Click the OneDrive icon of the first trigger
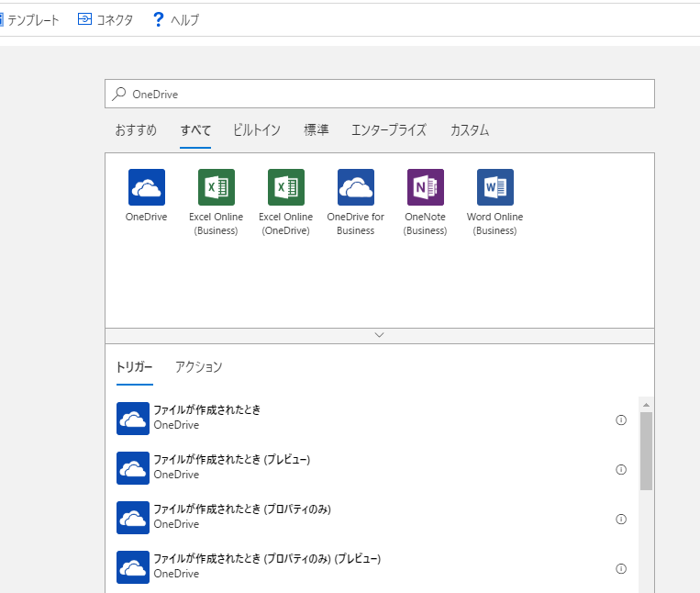This screenshot has width=700, height=593. (133, 419)
